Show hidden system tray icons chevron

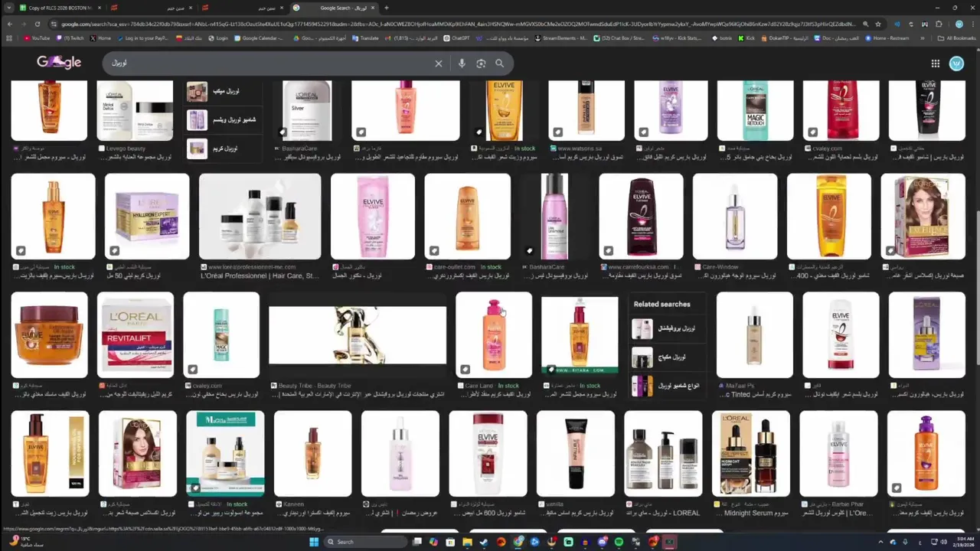[x=881, y=542]
